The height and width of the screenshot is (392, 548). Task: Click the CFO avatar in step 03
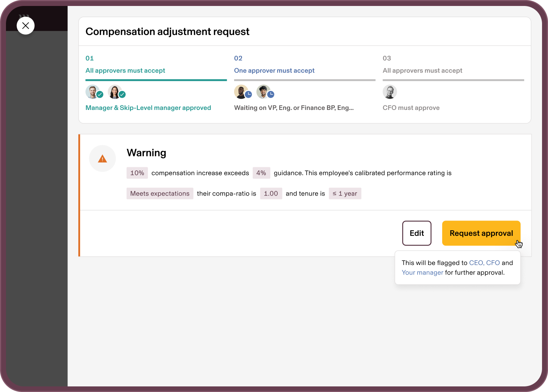390,92
